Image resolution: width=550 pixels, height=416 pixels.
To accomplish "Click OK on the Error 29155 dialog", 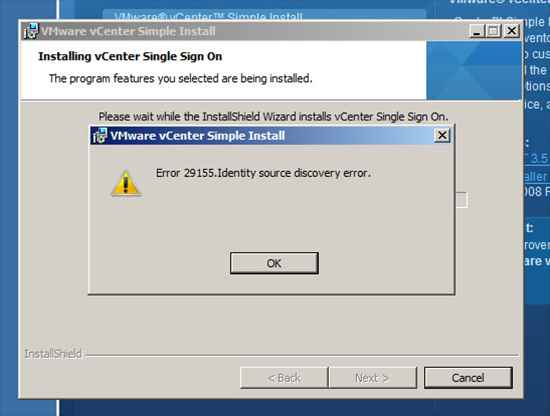I will tap(274, 263).
